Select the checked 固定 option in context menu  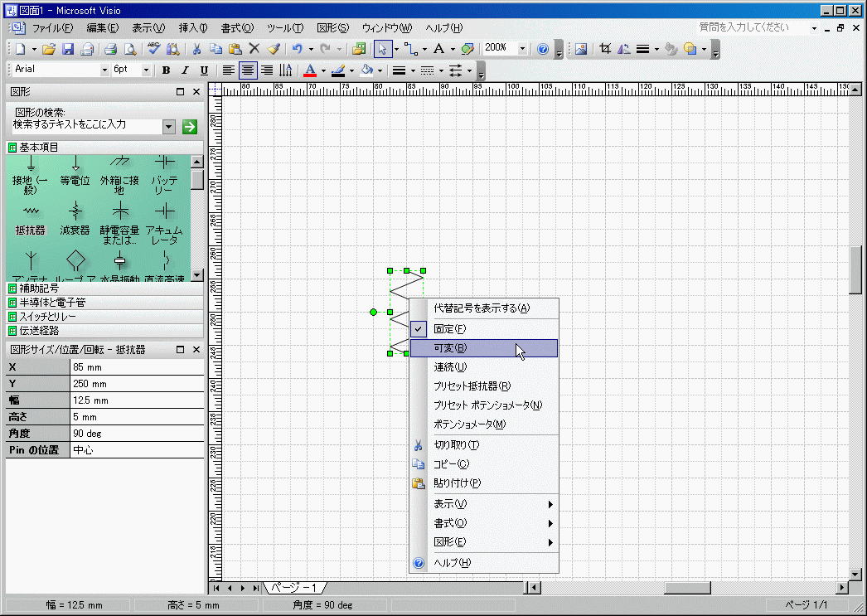coord(450,329)
